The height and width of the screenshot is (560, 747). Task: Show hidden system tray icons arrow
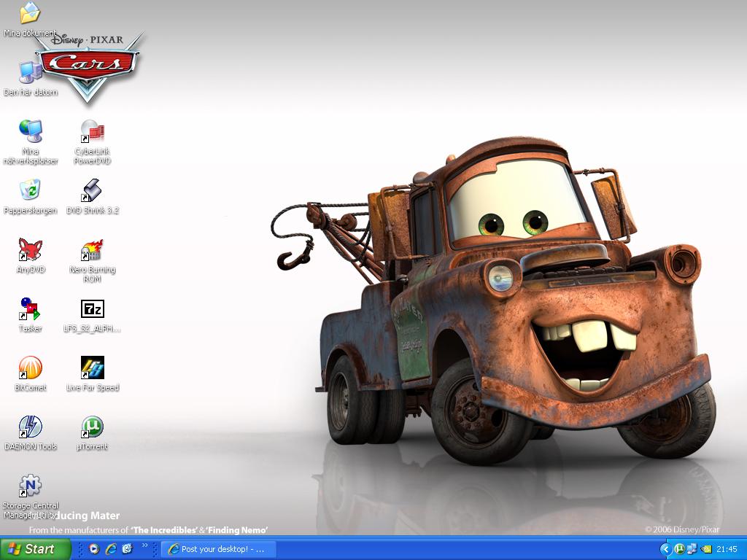[x=665, y=549]
